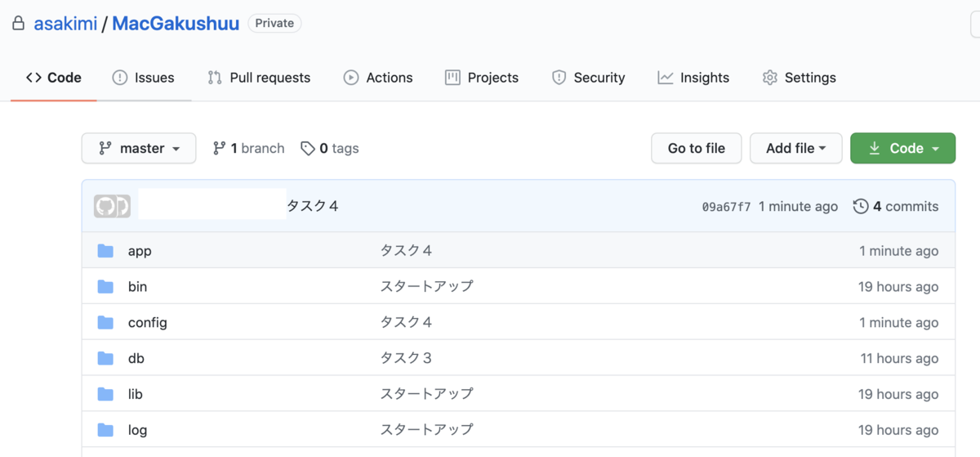980x457 pixels.
Task: Click the log folder icon
Action: click(105, 430)
